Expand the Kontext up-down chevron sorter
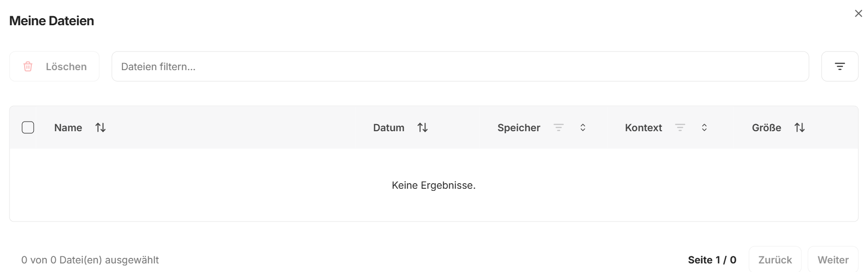Screen dimensions: 868x272 pos(704,128)
